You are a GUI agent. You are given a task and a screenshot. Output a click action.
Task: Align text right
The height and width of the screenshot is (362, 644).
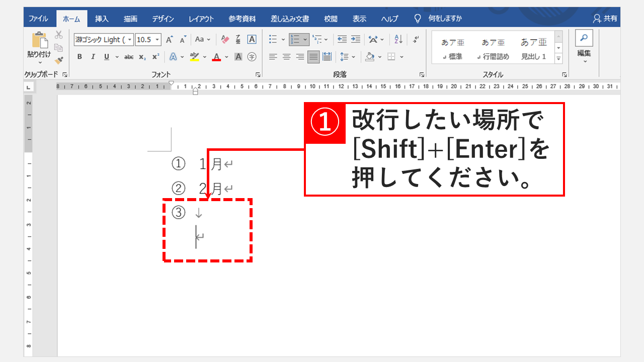(300, 57)
